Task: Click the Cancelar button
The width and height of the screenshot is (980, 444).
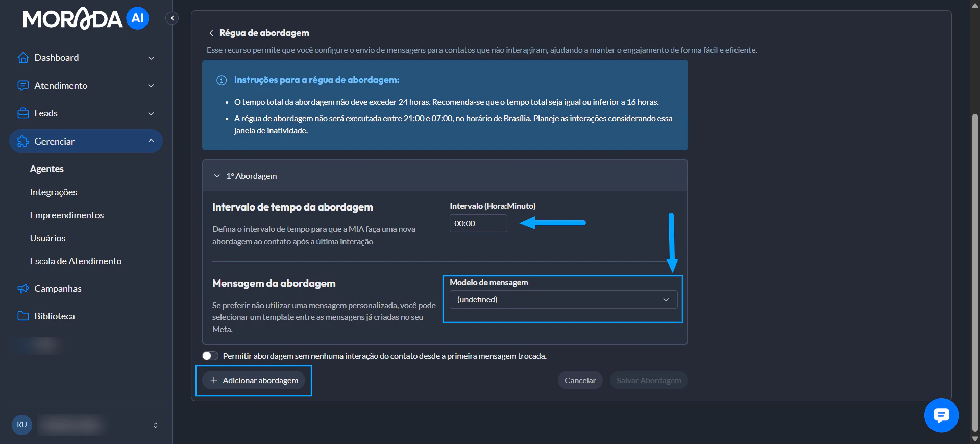Action: [580, 380]
